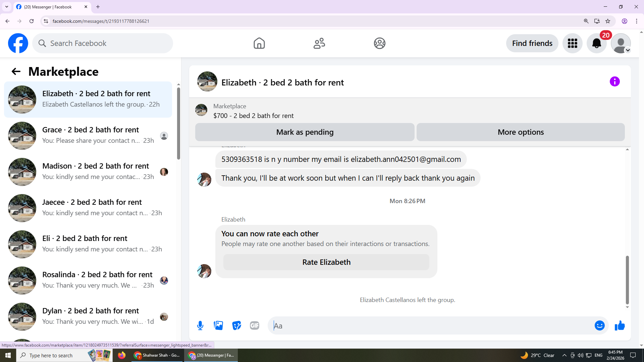
Task: Open More options for listing
Action: click(x=520, y=132)
